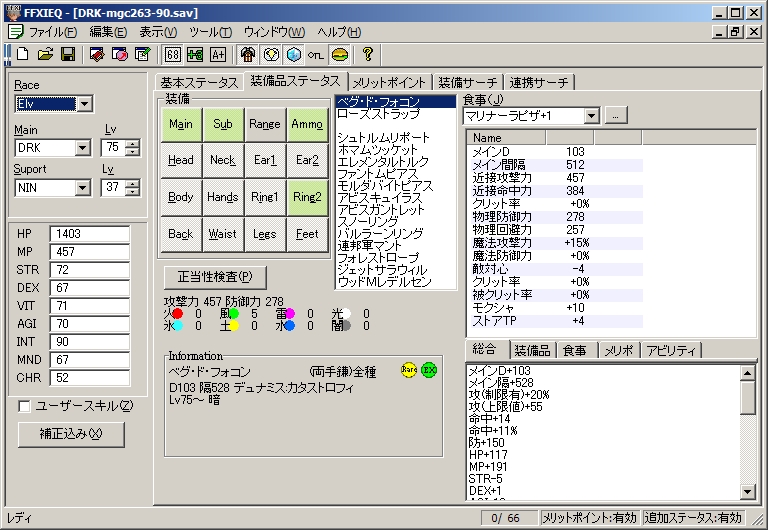Select the 装備品 tab in lower right panel
This screenshot has width=768, height=530.
[532, 350]
